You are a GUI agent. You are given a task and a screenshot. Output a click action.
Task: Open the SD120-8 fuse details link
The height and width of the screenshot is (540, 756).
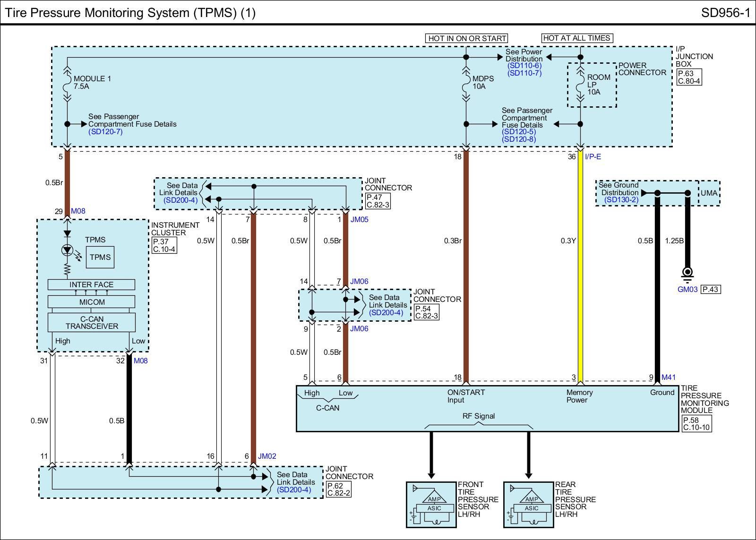coord(519,139)
